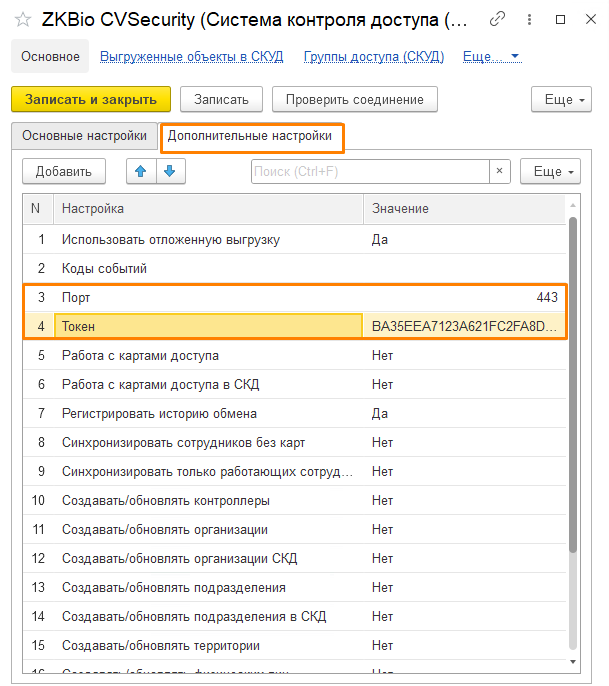Clear the search field with X
Viewport: 609px width, 686px height.
point(500,172)
